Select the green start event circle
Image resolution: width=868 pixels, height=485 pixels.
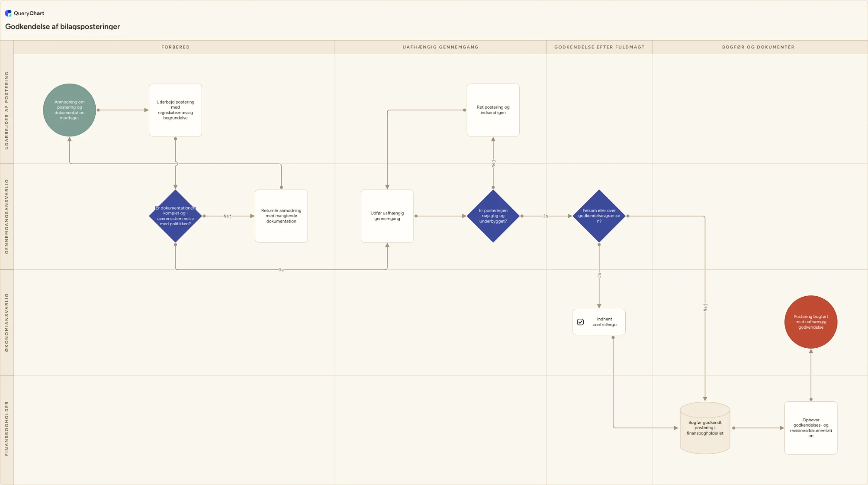[x=69, y=110]
